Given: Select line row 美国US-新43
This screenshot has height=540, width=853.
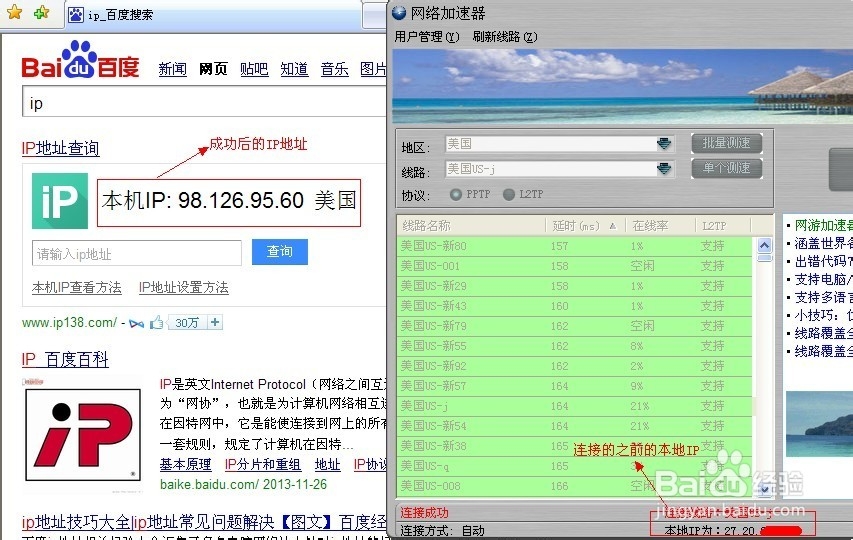Looking at the screenshot, I should click(x=575, y=306).
